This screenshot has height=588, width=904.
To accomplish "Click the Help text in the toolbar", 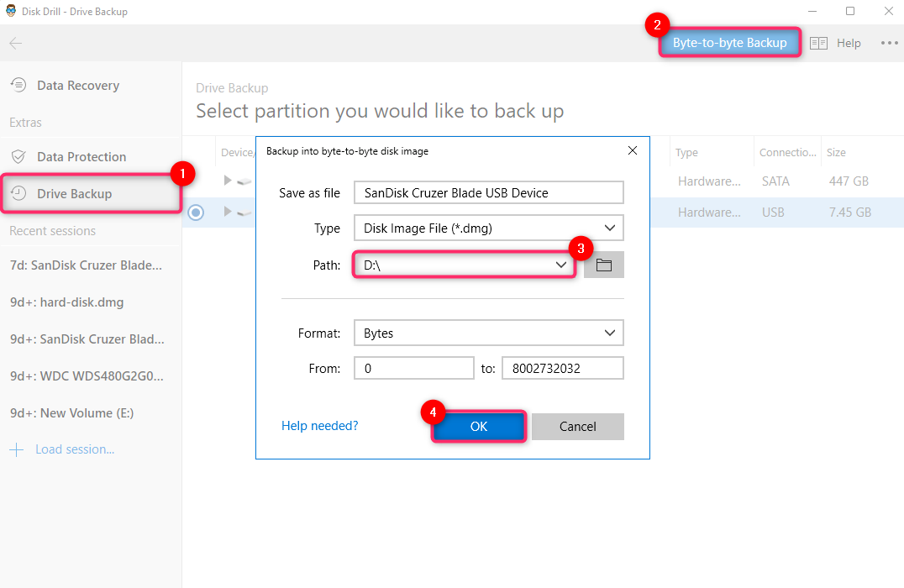I will point(849,43).
